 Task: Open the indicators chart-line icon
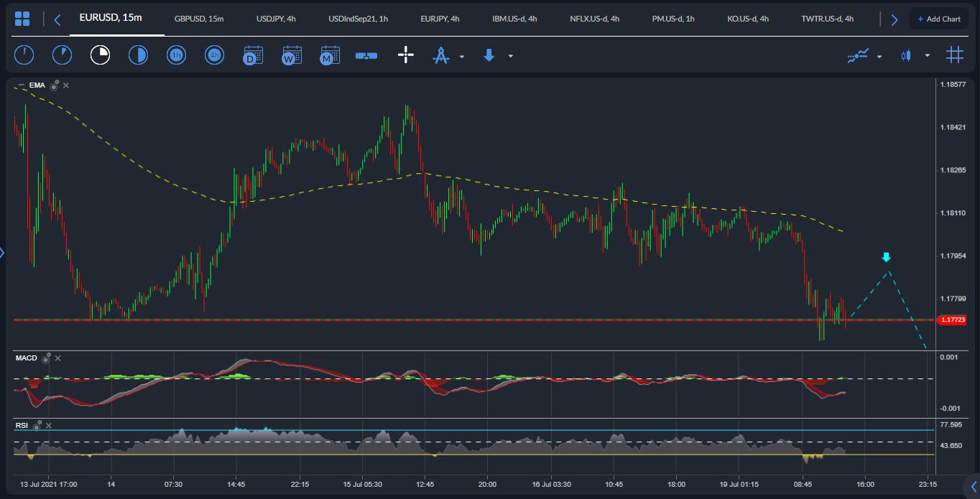click(858, 55)
